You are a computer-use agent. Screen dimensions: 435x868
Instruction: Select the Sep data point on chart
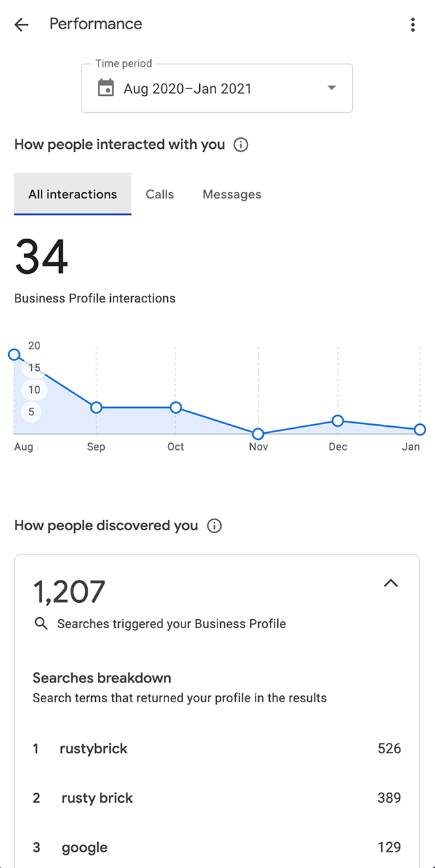(x=96, y=407)
